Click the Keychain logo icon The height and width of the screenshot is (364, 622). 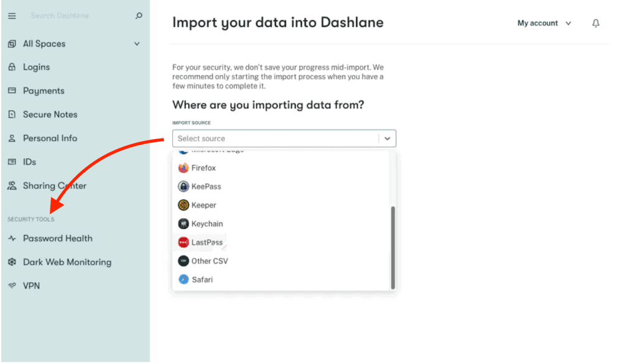[x=183, y=224]
